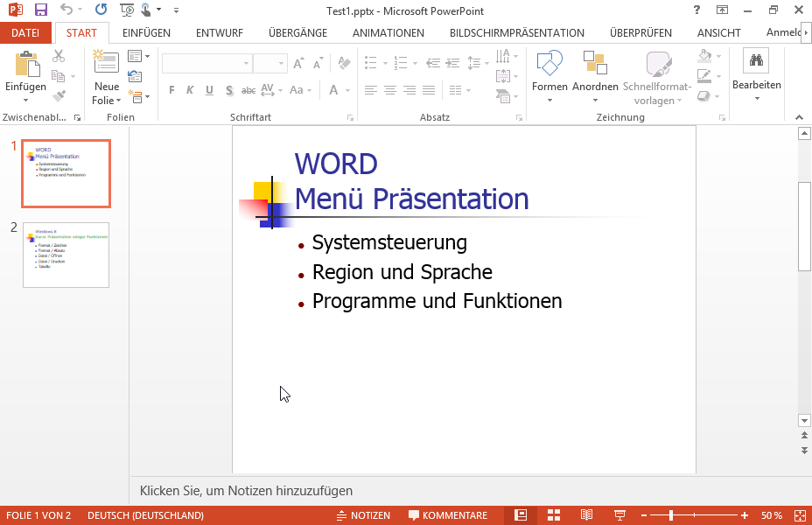Align text left

click(x=370, y=91)
